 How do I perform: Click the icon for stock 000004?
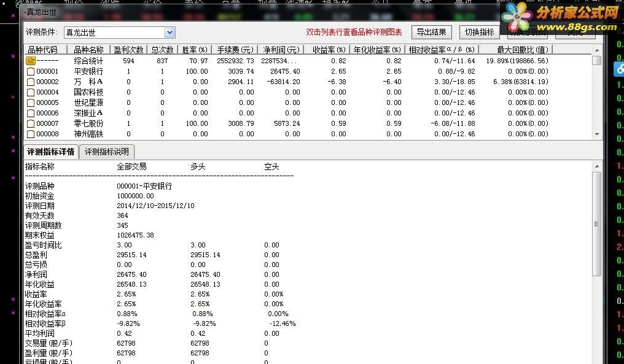click(x=31, y=92)
